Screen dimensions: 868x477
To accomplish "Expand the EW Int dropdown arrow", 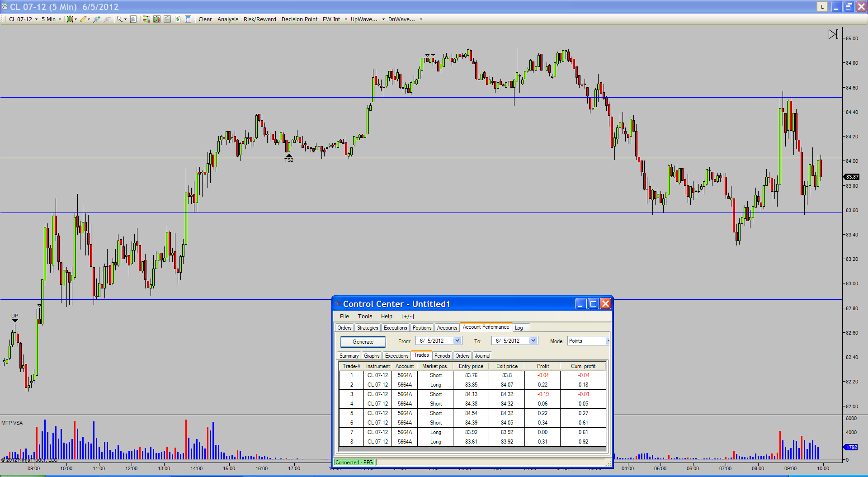I will 346,19.
